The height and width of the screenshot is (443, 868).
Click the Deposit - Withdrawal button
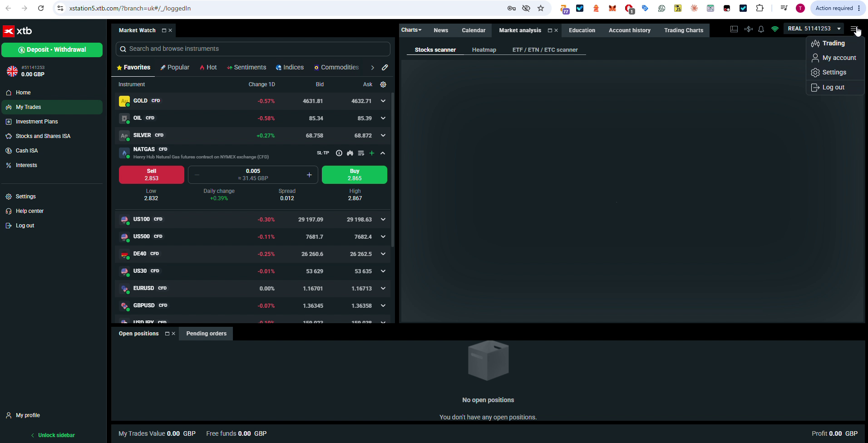click(x=52, y=49)
